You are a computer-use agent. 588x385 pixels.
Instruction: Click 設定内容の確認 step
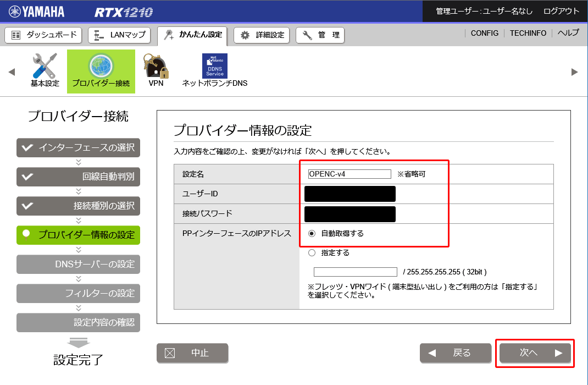pos(79,322)
